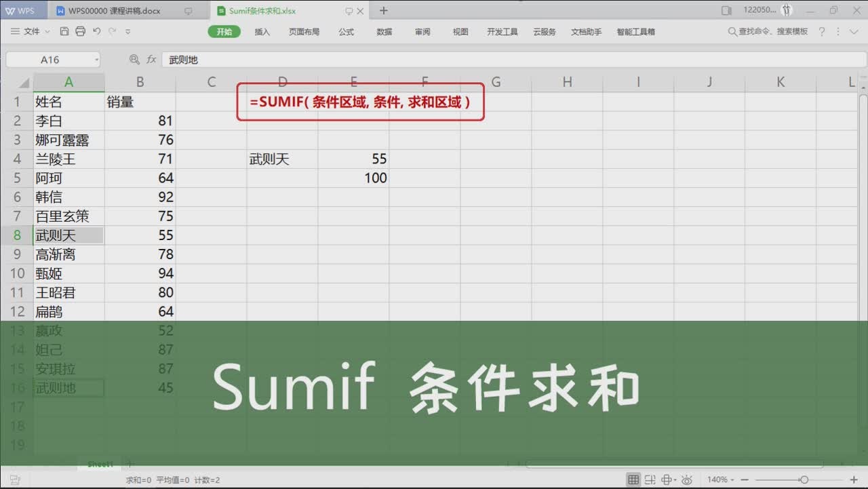Open the 公式 ribbon tab
The width and height of the screenshot is (868, 489).
click(347, 32)
